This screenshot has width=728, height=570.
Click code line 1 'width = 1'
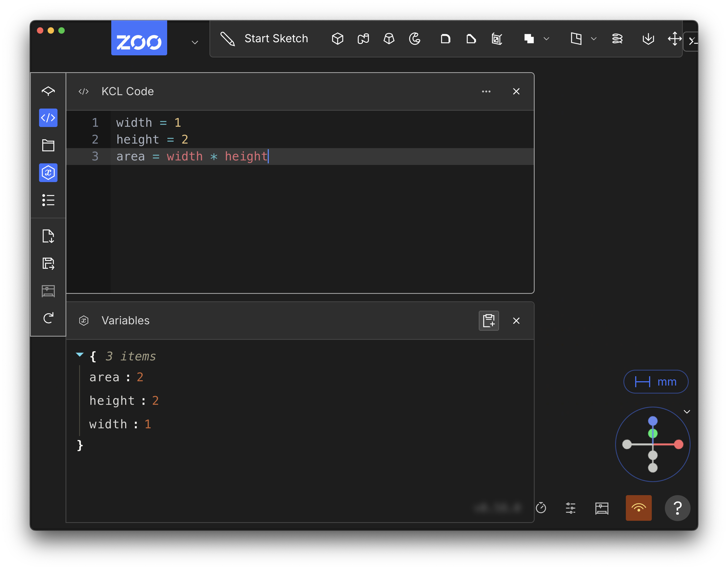coord(148,123)
